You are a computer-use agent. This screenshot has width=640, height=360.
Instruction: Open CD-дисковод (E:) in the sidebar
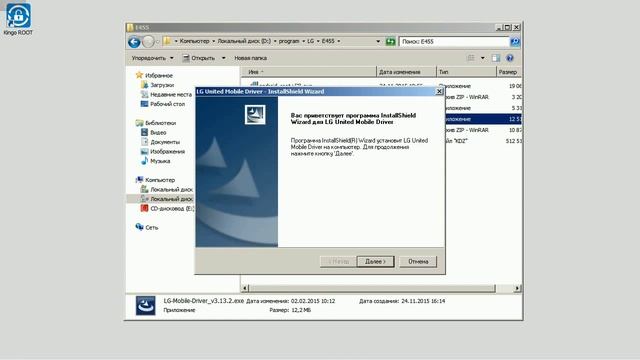coord(167,209)
